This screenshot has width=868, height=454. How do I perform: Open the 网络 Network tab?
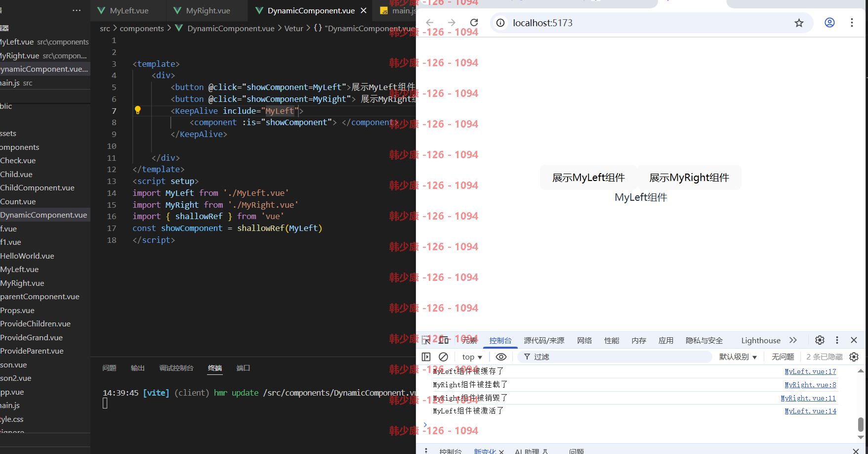[584, 340]
